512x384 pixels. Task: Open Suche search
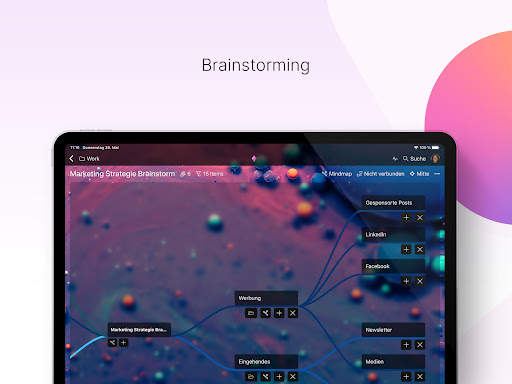(414, 159)
